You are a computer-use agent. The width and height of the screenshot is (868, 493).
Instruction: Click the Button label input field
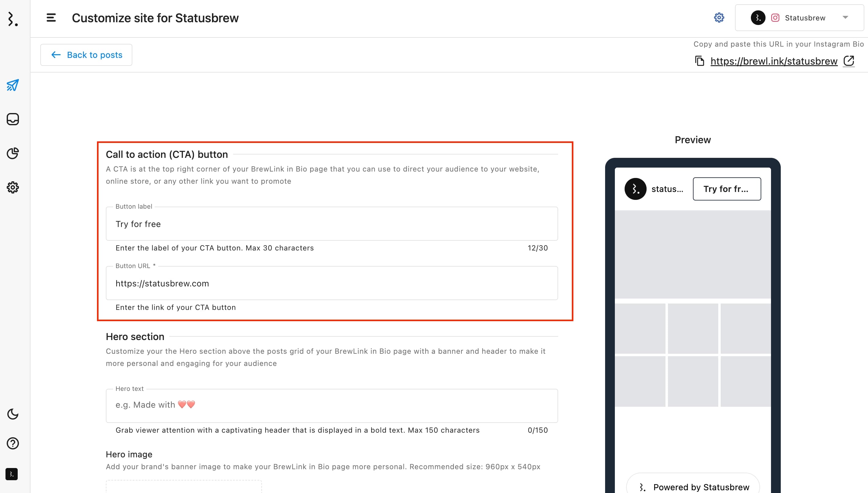tap(332, 223)
